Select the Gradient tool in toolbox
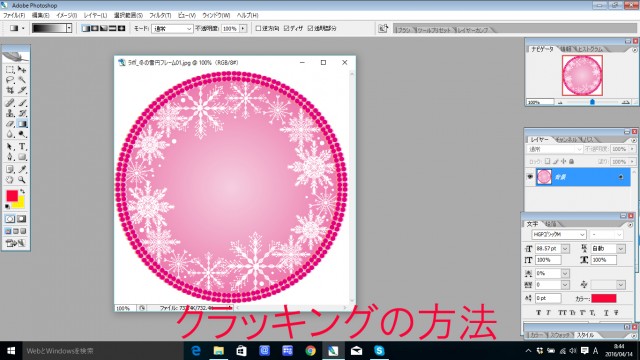640x360 pixels. point(22,124)
